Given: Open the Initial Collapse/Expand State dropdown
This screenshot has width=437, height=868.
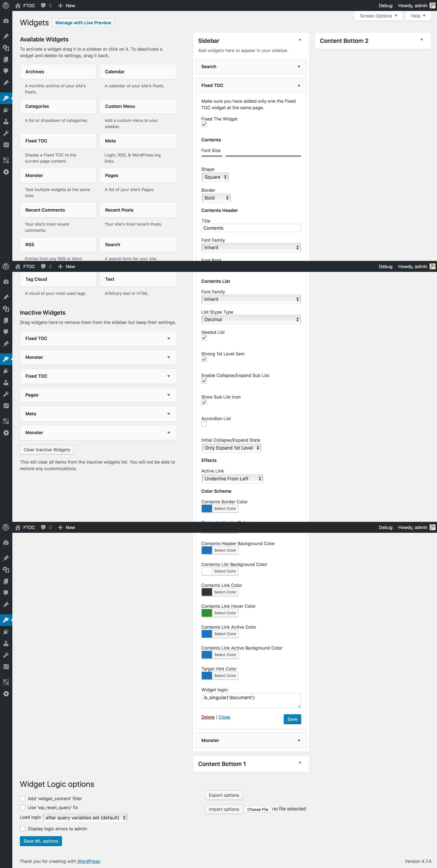Looking at the screenshot, I should tap(231, 448).
